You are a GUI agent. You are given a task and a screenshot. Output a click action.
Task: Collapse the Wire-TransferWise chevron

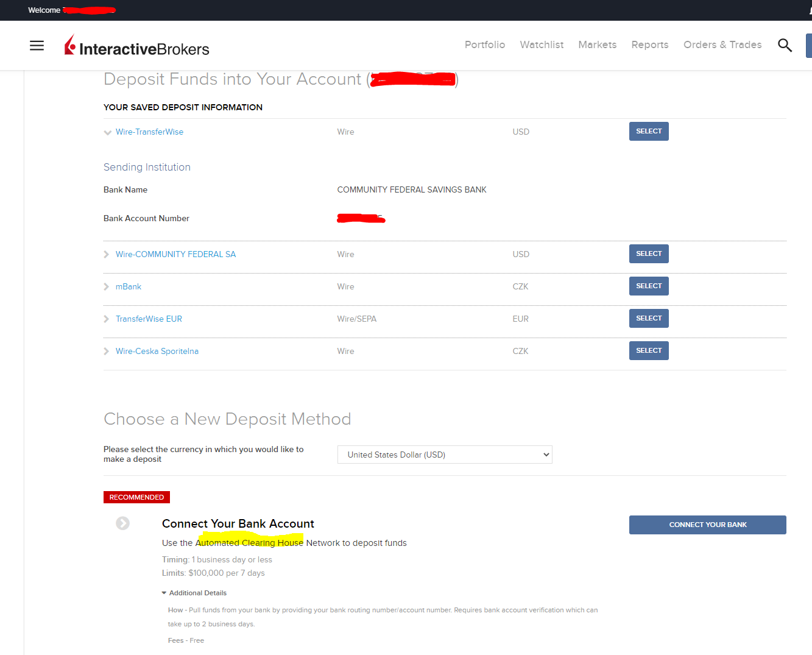[107, 132]
